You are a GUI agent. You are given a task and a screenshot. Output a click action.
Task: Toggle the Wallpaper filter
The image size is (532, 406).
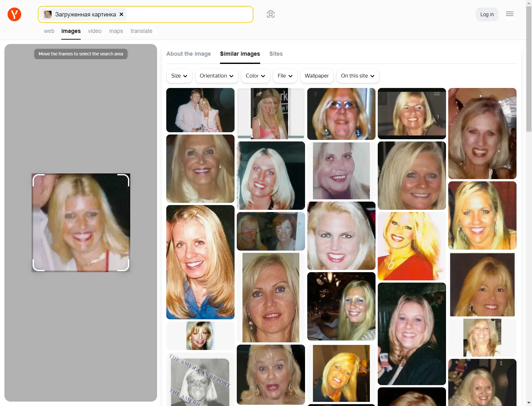tap(316, 76)
